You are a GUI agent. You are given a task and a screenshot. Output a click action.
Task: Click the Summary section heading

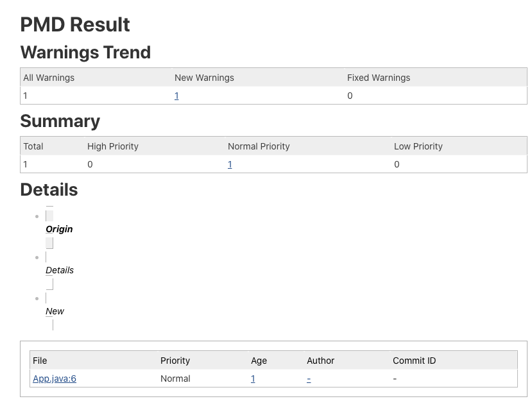coord(60,121)
